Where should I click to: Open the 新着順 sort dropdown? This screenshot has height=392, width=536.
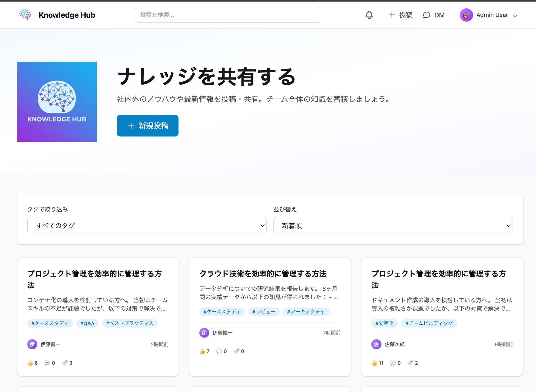click(x=393, y=226)
